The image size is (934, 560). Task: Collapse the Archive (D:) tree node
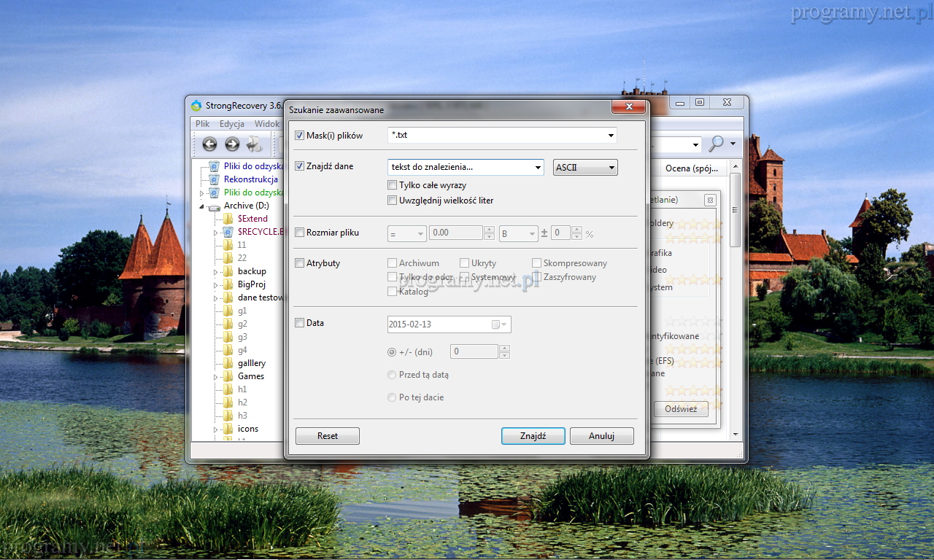202,206
